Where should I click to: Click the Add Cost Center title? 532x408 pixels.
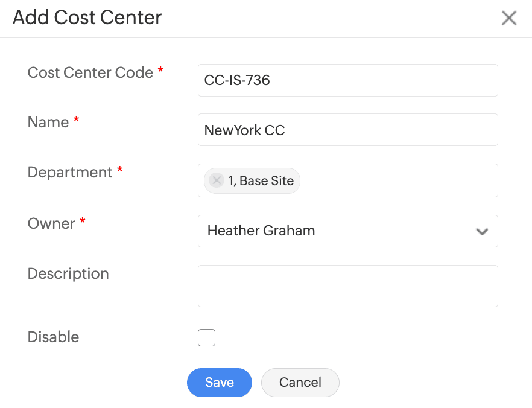[x=87, y=18]
